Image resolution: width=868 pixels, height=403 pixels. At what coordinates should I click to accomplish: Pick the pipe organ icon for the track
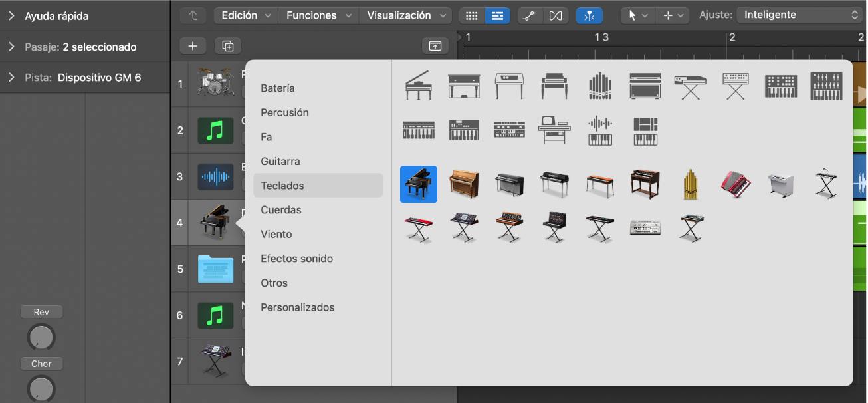point(691,184)
